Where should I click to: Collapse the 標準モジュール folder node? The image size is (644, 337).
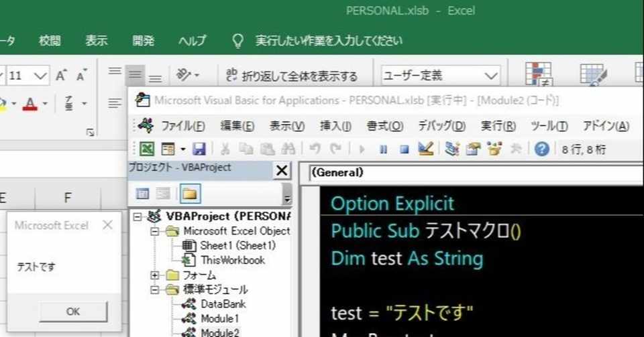point(154,290)
